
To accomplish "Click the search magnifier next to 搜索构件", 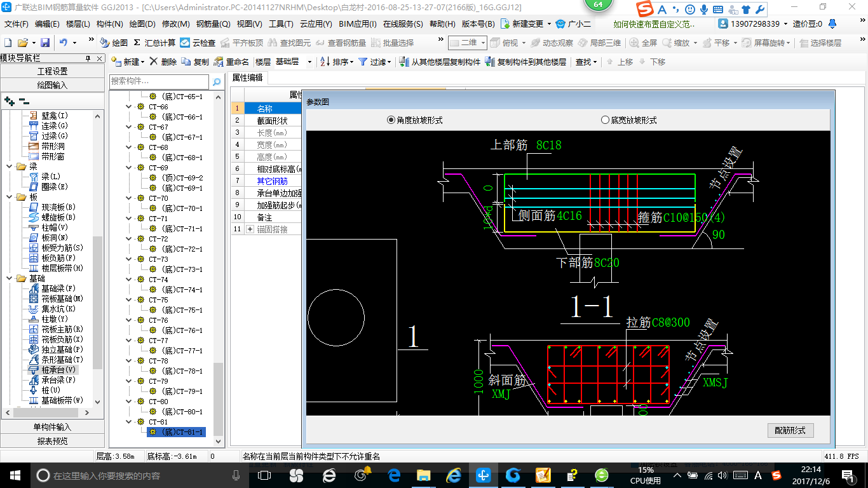I will click(217, 81).
